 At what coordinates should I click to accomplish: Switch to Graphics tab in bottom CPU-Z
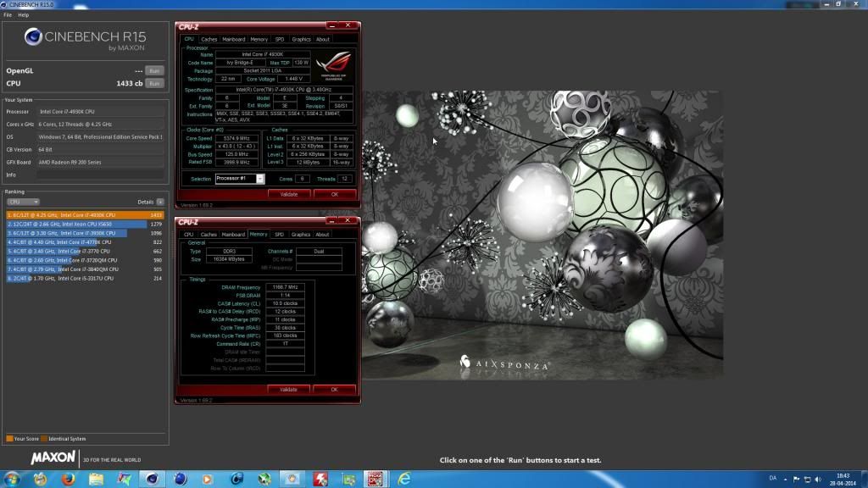(x=301, y=235)
